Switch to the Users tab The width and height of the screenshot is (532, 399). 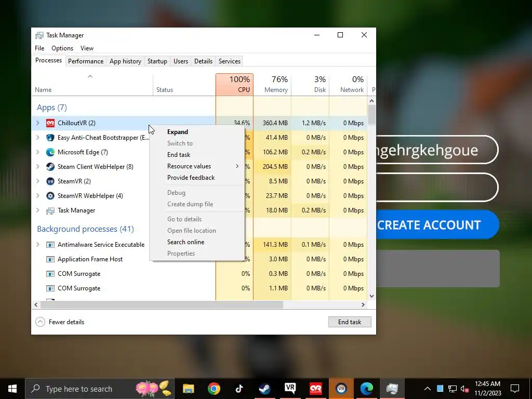pyautogui.click(x=180, y=61)
